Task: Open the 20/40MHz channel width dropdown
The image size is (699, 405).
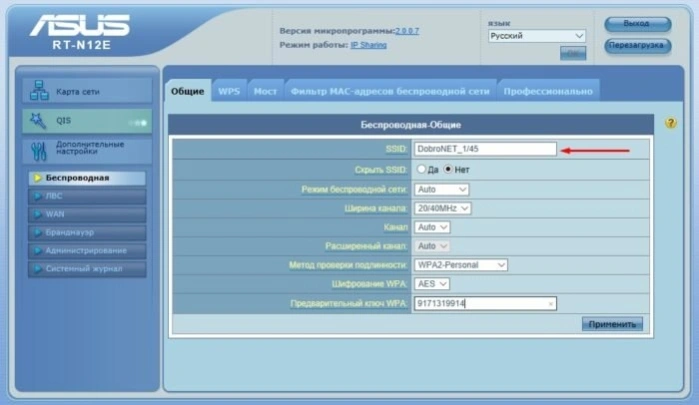Action: point(442,208)
